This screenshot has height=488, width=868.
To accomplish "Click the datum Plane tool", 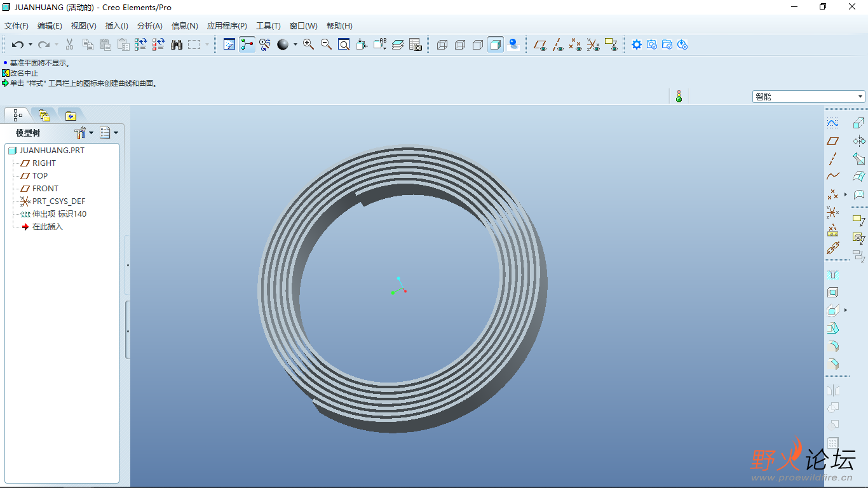I will coord(832,141).
